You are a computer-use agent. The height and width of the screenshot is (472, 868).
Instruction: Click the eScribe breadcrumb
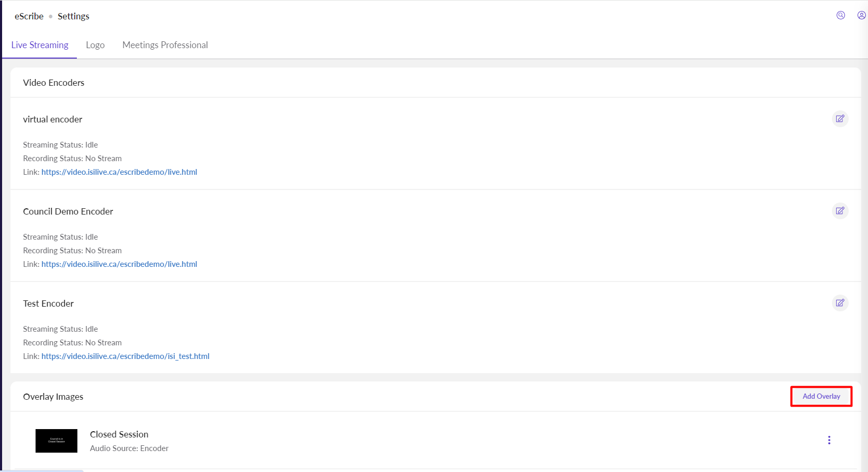coord(29,16)
